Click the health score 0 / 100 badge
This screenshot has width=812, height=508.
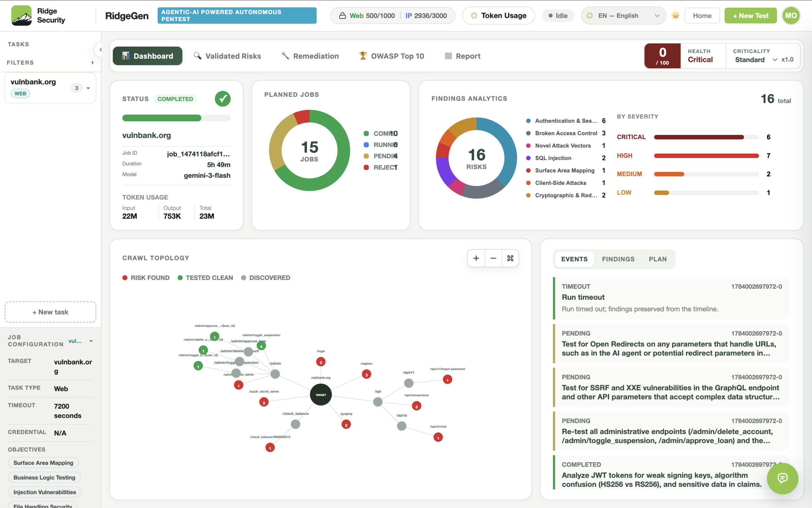pyautogui.click(x=662, y=56)
